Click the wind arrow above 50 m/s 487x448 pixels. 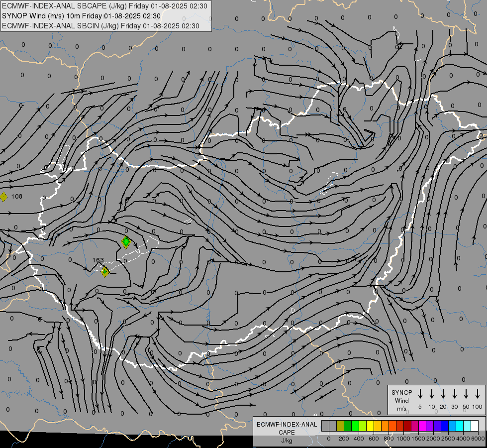466,394
